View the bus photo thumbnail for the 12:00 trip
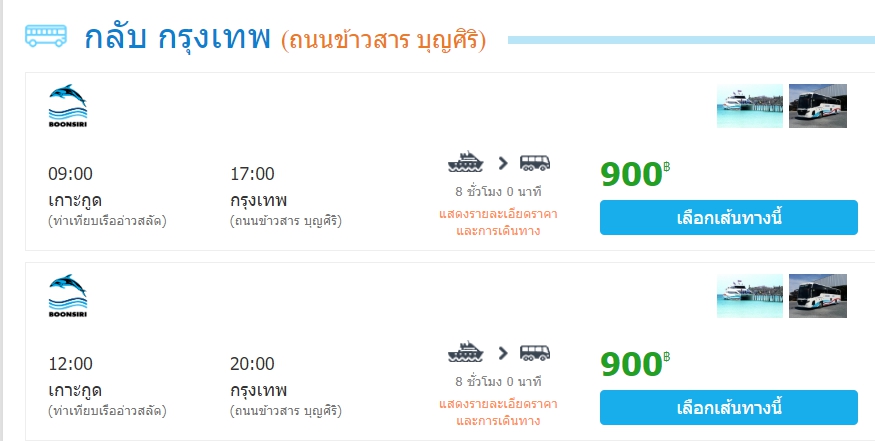Image resolution: width=875 pixels, height=441 pixels. point(818,296)
